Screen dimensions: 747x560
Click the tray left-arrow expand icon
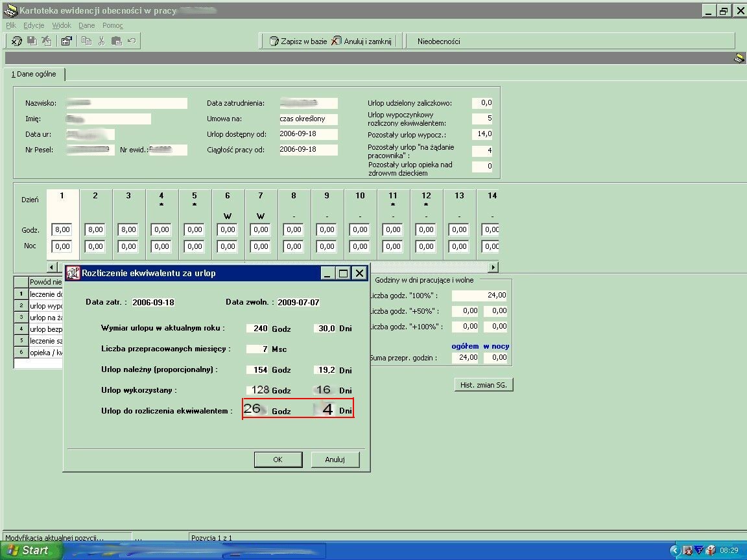pos(674,551)
